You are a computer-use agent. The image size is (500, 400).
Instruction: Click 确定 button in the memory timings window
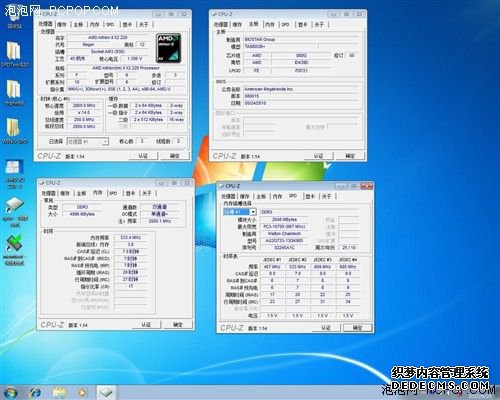click(178, 324)
